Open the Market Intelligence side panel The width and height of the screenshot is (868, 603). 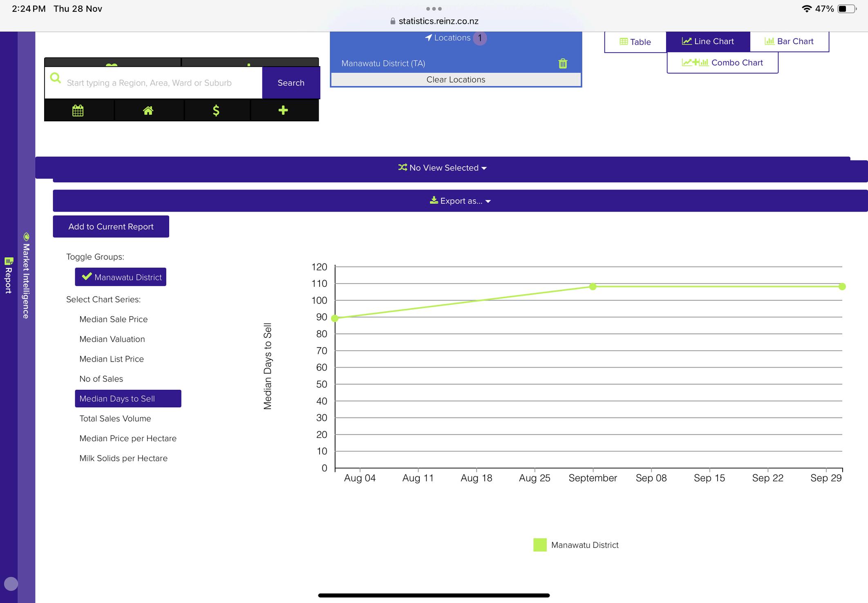(26, 276)
